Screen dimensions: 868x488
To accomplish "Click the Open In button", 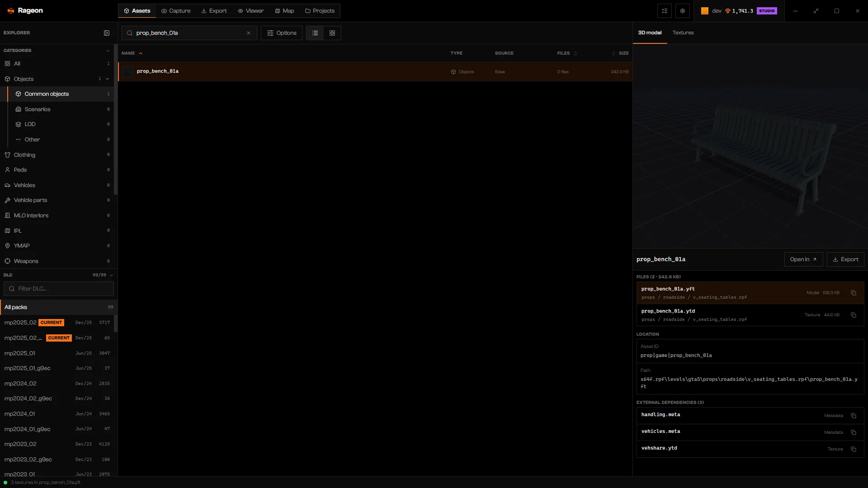I will (803, 259).
